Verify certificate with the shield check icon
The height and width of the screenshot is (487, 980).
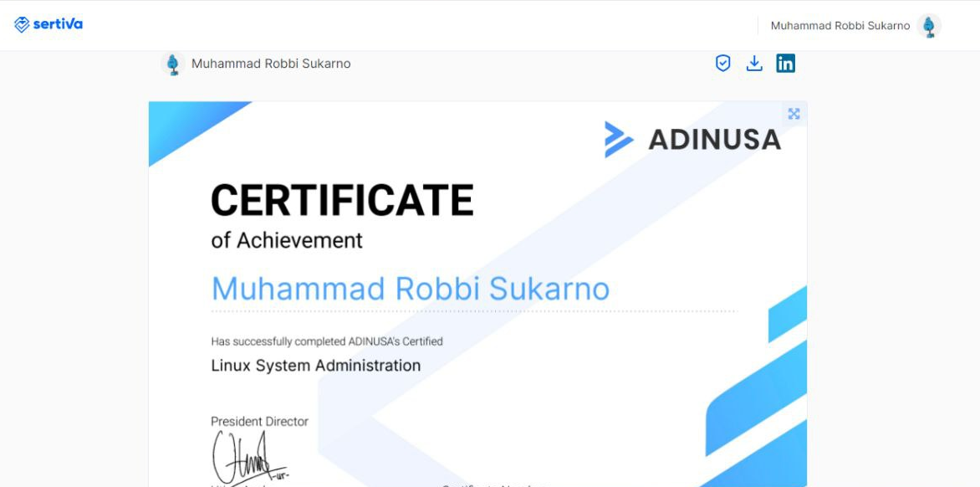click(723, 64)
